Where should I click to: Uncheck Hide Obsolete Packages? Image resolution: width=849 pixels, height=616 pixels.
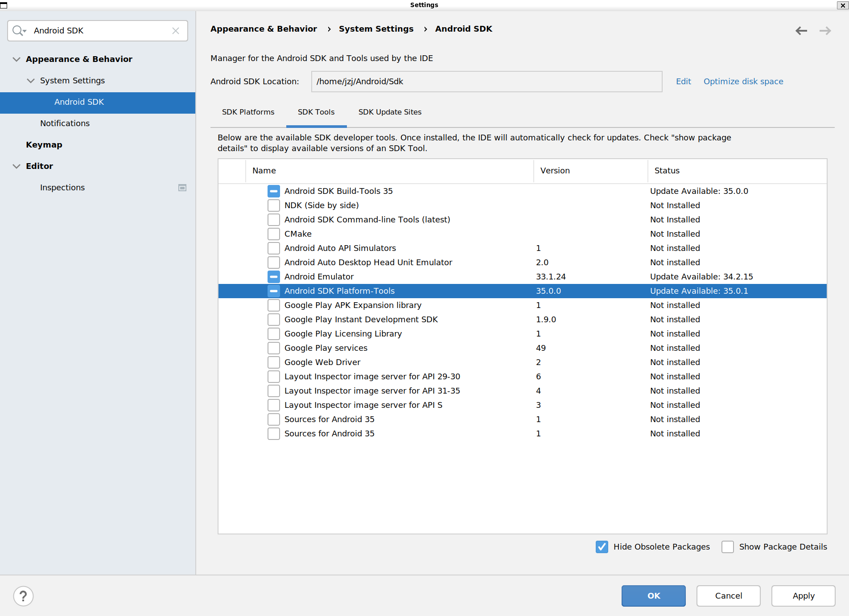(x=602, y=547)
